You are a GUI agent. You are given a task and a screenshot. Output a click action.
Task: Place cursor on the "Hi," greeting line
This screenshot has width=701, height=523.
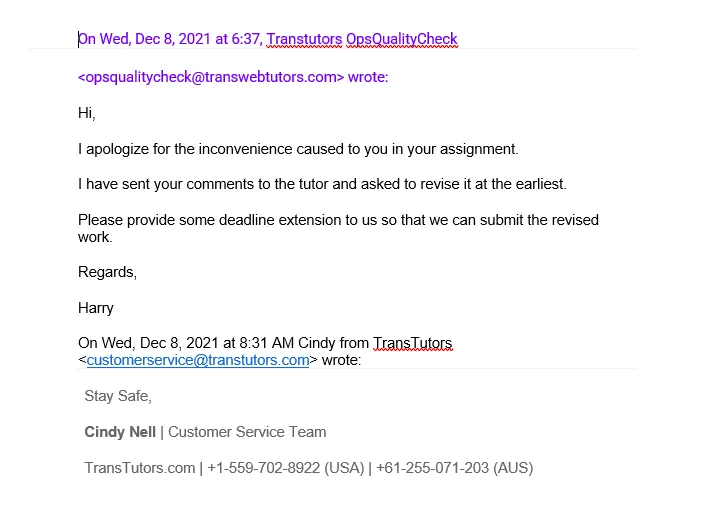pyautogui.click(x=87, y=113)
